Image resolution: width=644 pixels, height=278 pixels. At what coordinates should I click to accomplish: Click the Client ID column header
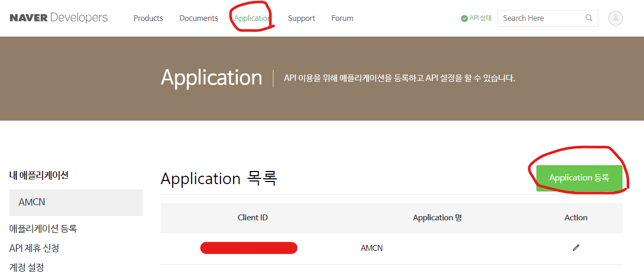252,218
